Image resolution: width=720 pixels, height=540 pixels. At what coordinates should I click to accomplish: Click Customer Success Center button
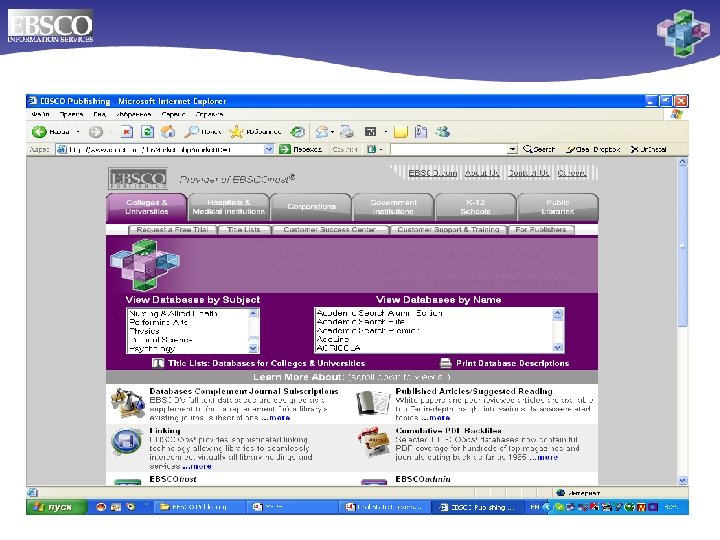pyautogui.click(x=330, y=230)
